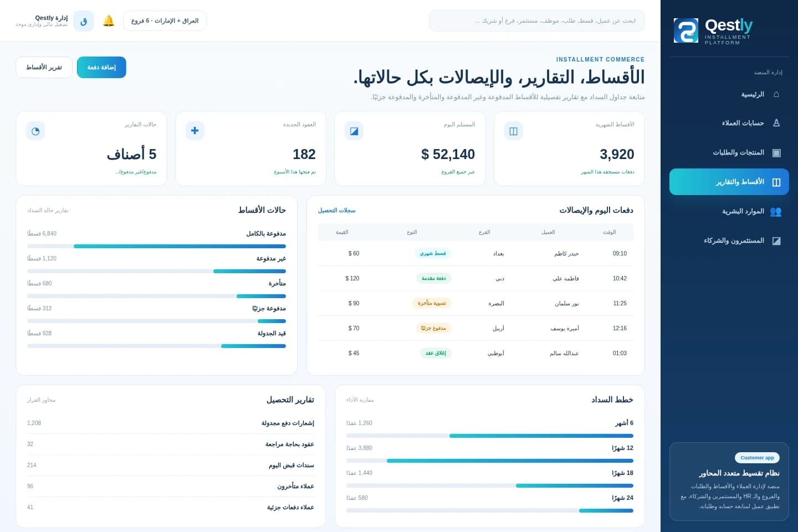Click the Customer app badge

(x=757, y=458)
